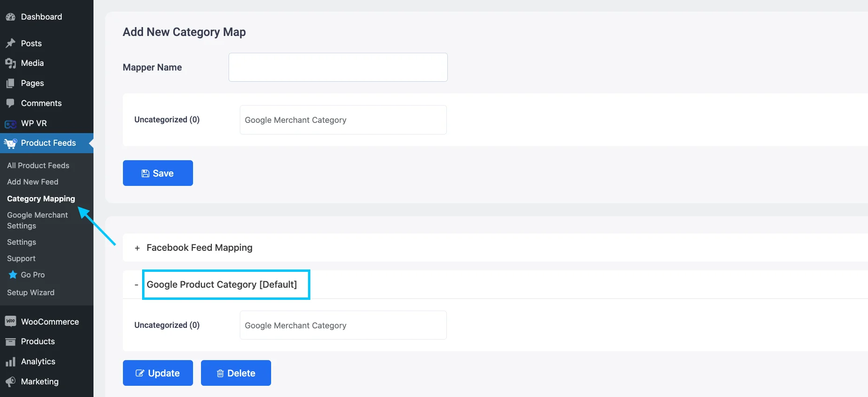Click the Products archive icon

click(10, 341)
